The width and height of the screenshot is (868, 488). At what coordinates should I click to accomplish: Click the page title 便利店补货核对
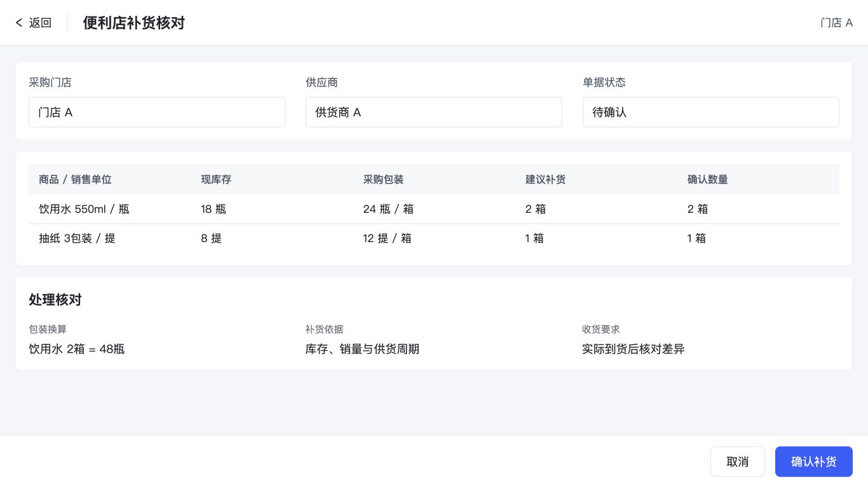pos(134,23)
